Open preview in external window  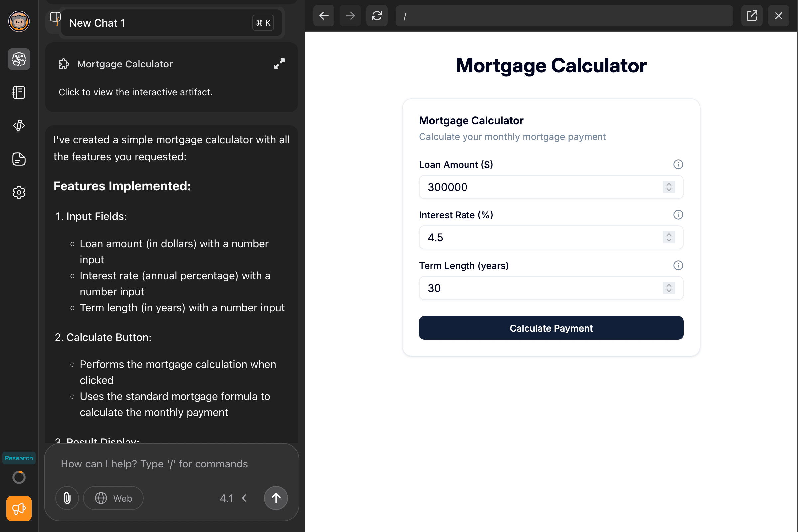pyautogui.click(x=752, y=16)
